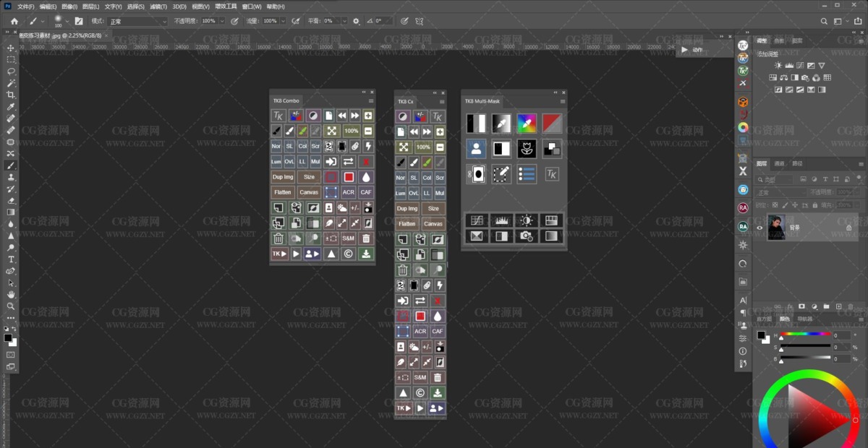The height and width of the screenshot is (448, 868).
Task: Select the Crop tool in left toolbar
Action: (11, 95)
